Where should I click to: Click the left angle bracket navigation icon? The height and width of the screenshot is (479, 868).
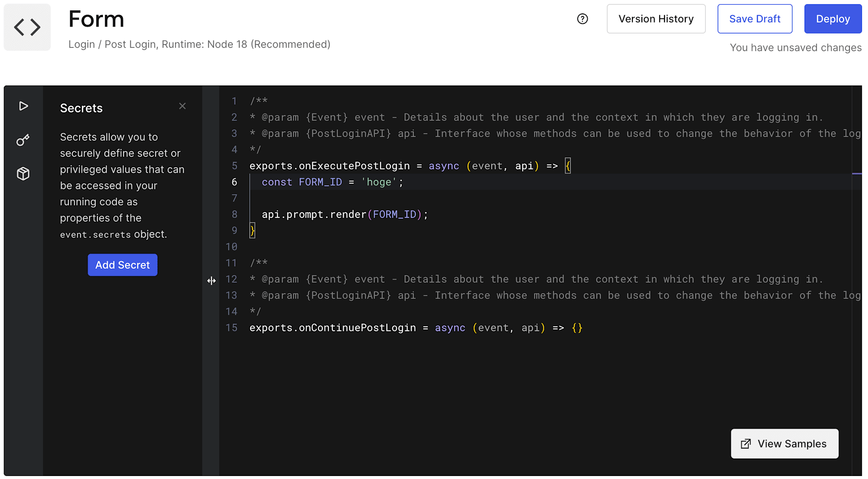22,26
